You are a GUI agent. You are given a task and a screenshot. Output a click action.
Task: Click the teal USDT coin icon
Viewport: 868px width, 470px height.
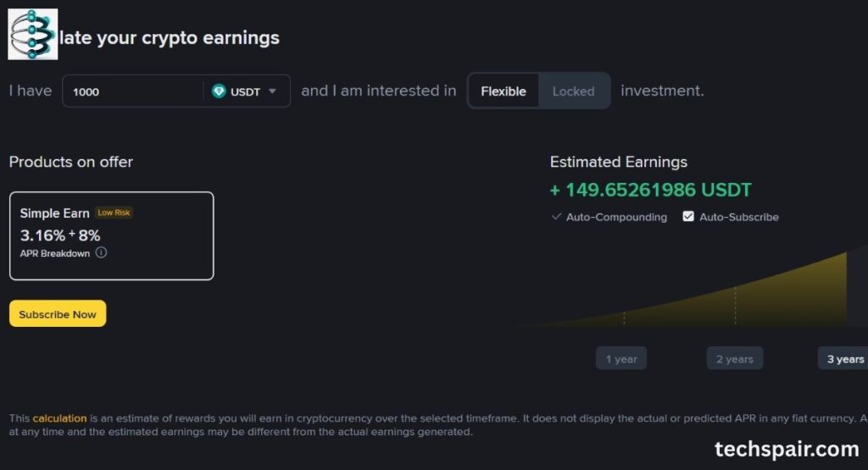(219, 91)
